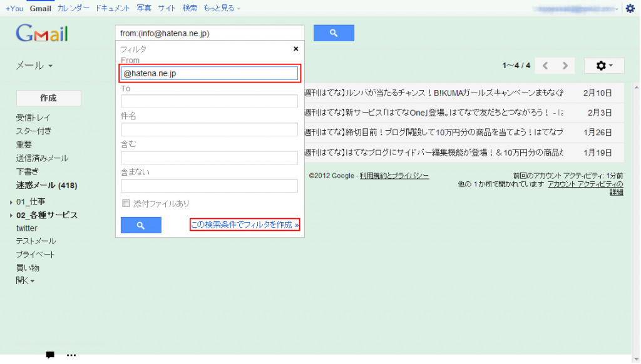The image size is (641, 364).
Task: Click the 作成 compose button
Action: (x=48, y=98)
